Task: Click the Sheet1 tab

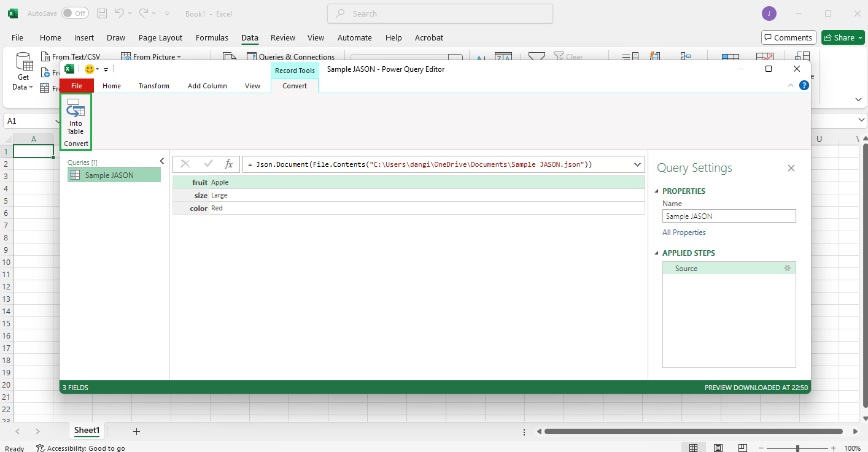Action: tap(87, 431)
